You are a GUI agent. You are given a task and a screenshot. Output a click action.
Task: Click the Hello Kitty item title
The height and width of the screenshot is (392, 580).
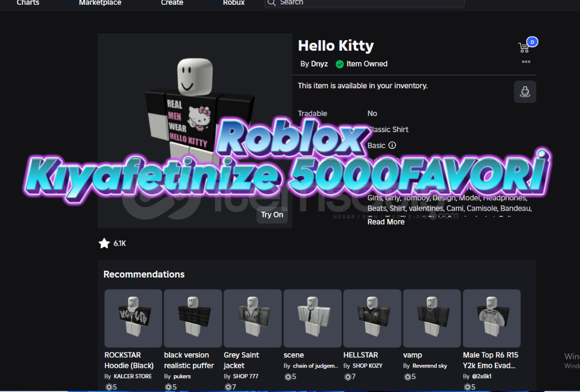click(x=336, y=46)
